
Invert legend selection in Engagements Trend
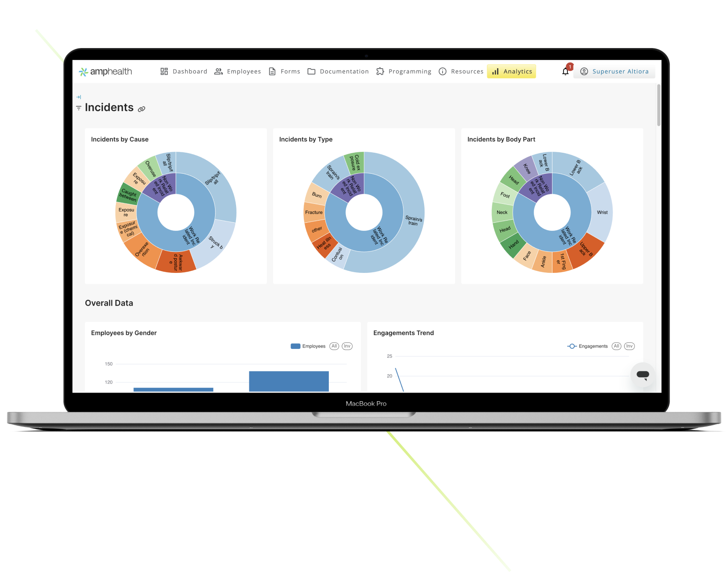629,346
